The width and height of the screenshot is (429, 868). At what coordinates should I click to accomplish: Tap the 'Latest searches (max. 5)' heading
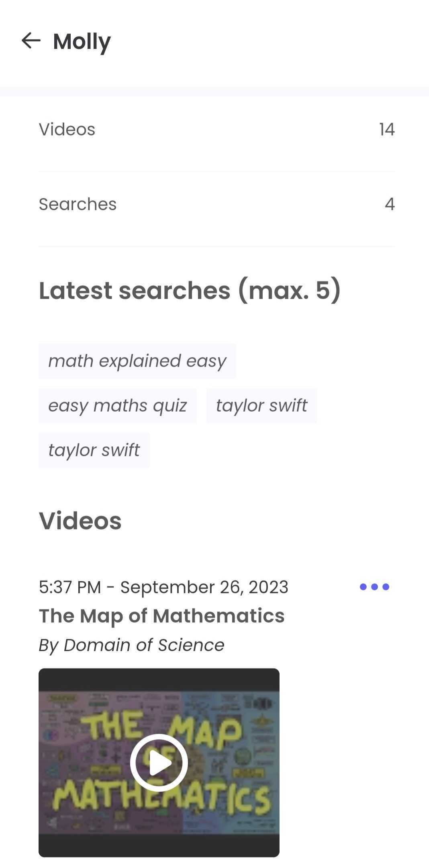[x=190, y=290]
